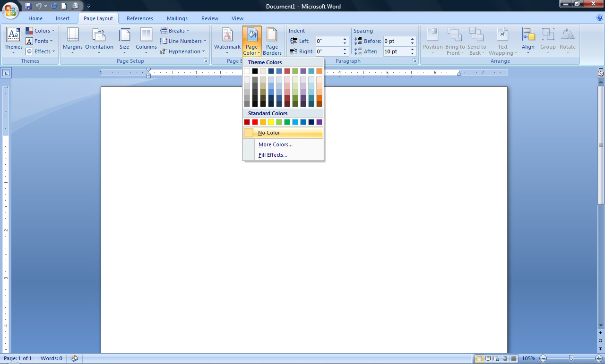Open the Undo history dropdown arrow
This screenshot has height=364, width=605.
(45, 6)
